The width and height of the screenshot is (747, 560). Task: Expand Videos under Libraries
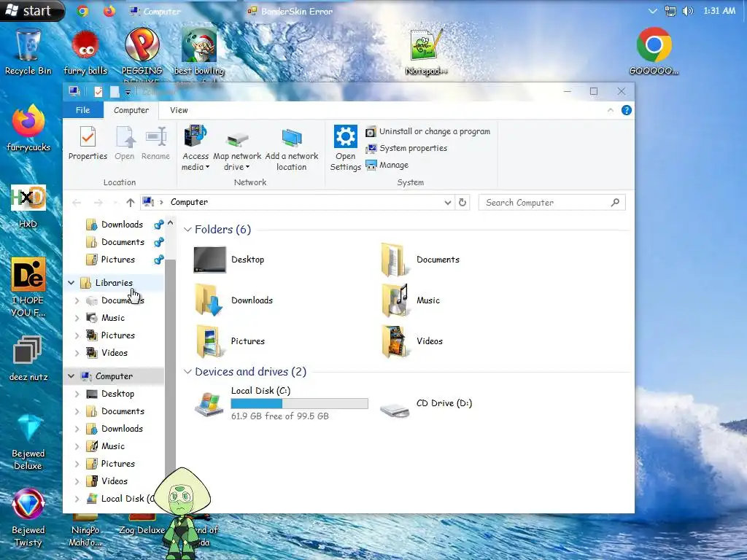point(77,353)
